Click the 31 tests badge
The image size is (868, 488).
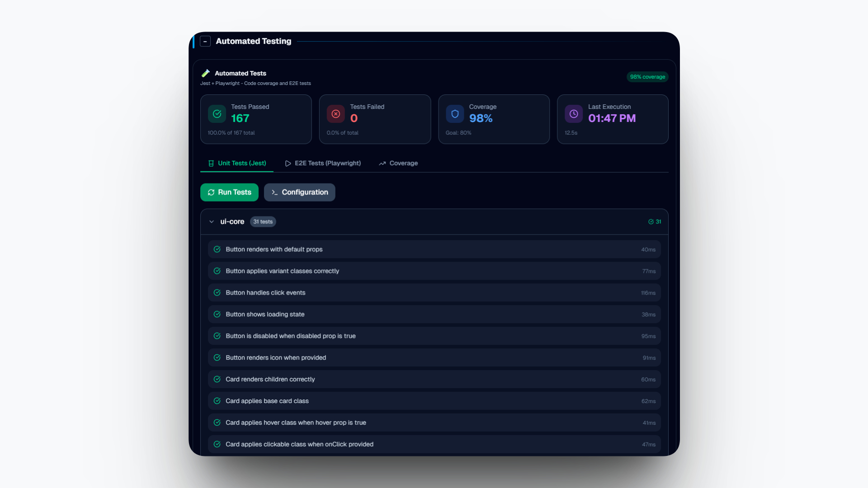(x=263, y=222)
